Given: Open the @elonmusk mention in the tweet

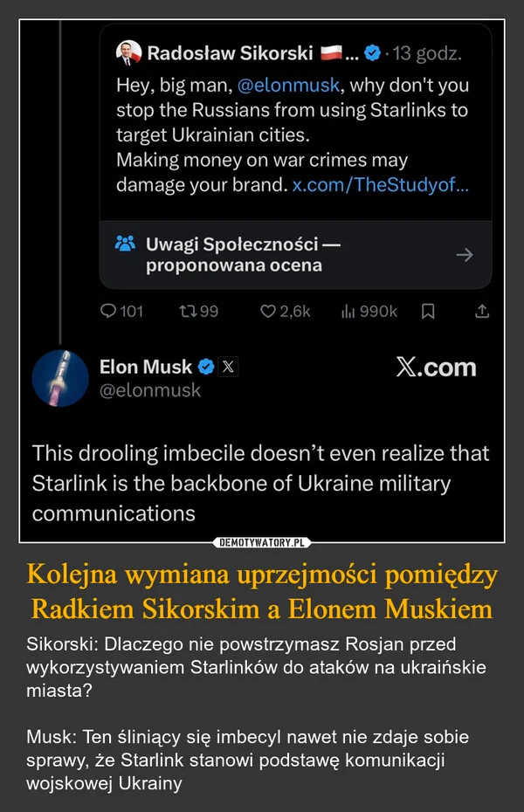Looking at the screenshot, I should pos(293,86).
